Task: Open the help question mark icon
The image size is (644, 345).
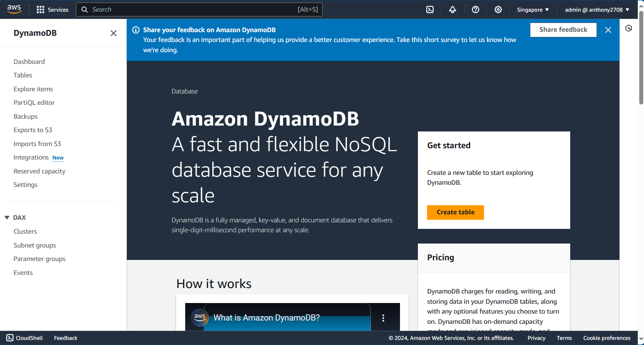Action: pyautogui.click(x=475, y=9)
